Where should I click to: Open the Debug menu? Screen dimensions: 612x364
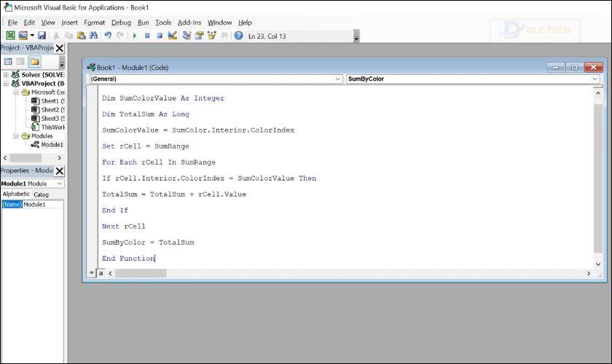[x=122, y=23]
